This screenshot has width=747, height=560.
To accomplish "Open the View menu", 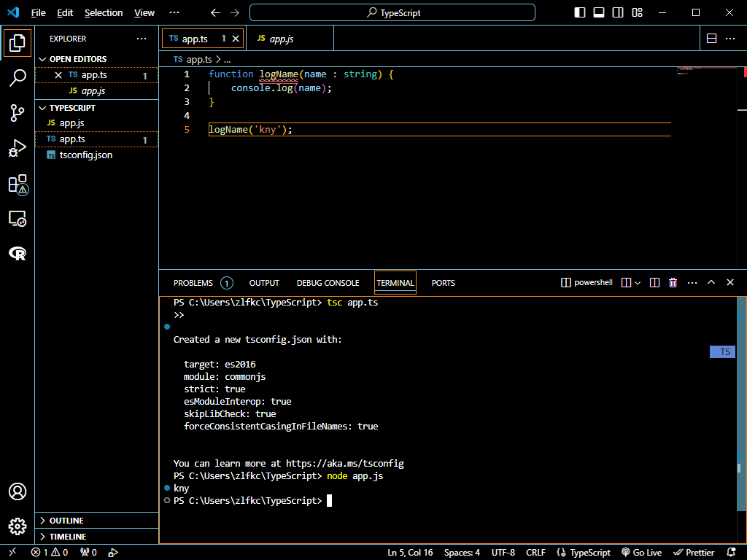I will tap(144, 13).
